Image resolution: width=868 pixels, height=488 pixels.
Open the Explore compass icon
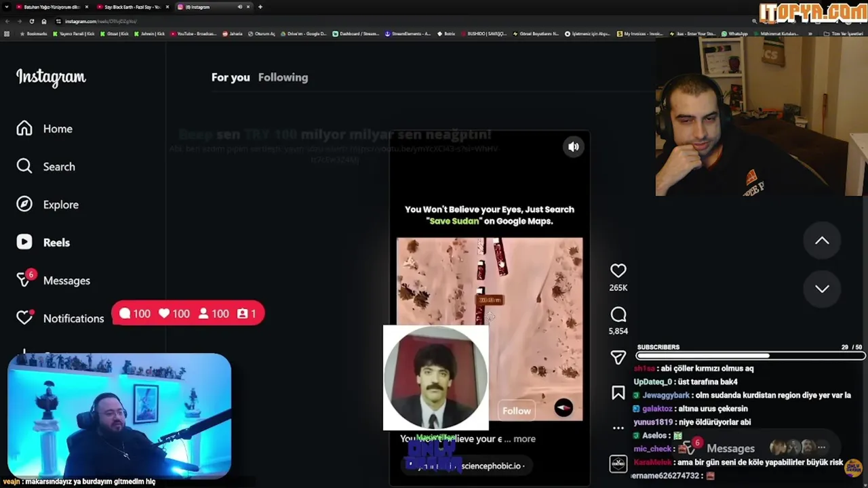[24, 205]
